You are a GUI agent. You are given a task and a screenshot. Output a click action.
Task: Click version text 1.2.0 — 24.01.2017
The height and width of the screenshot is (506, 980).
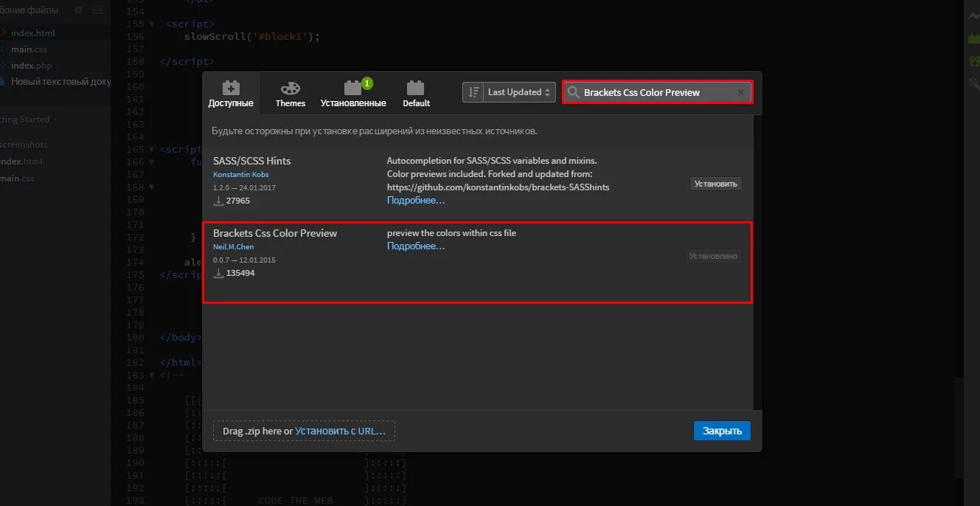[244, 187]
